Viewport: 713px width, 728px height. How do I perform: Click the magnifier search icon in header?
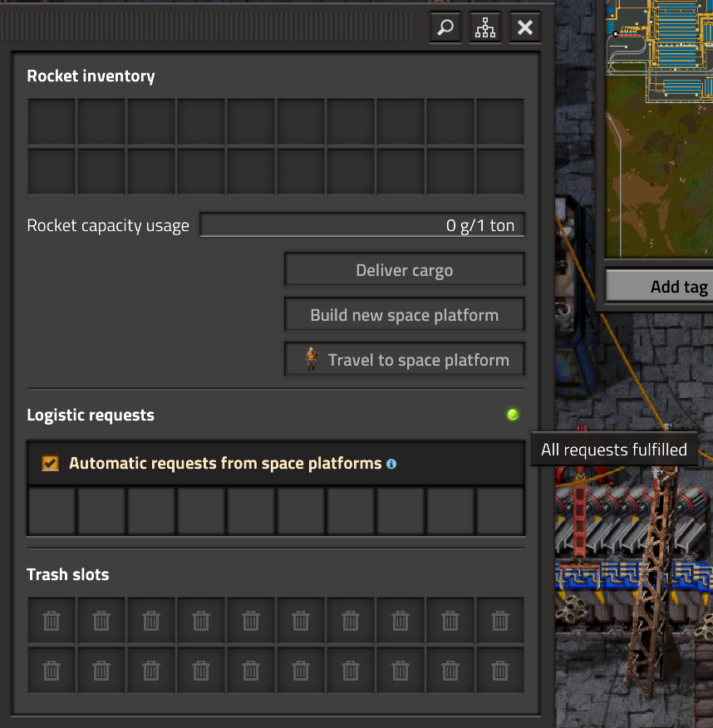pyautogui.click(x=445, y=27)
